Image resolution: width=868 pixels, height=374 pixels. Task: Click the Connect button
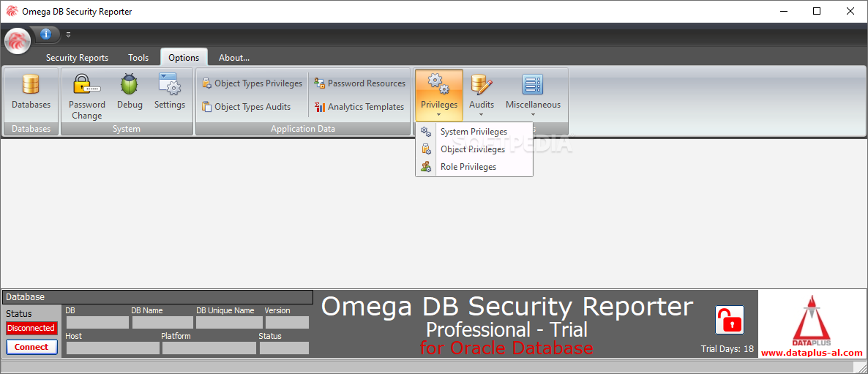point(31,347)
